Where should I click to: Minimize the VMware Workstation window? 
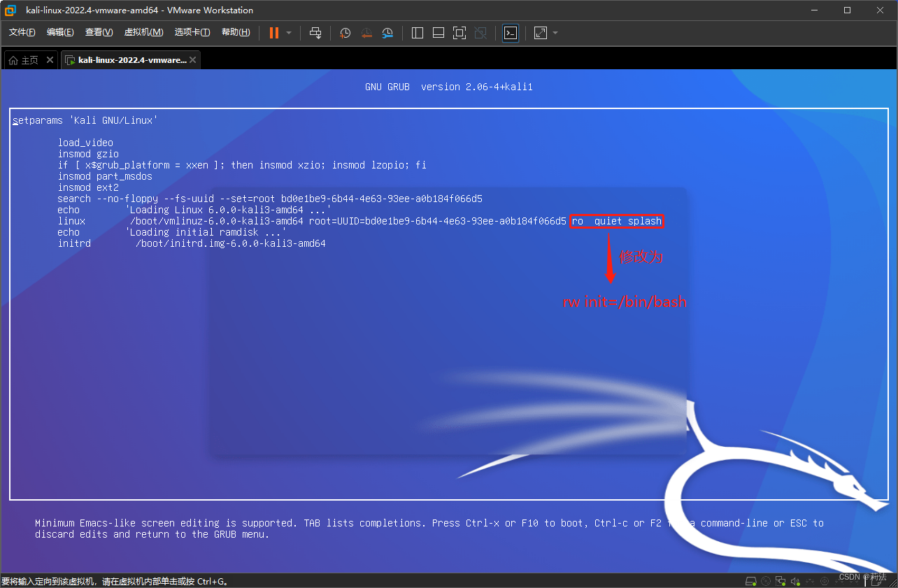tap(814, 10)
